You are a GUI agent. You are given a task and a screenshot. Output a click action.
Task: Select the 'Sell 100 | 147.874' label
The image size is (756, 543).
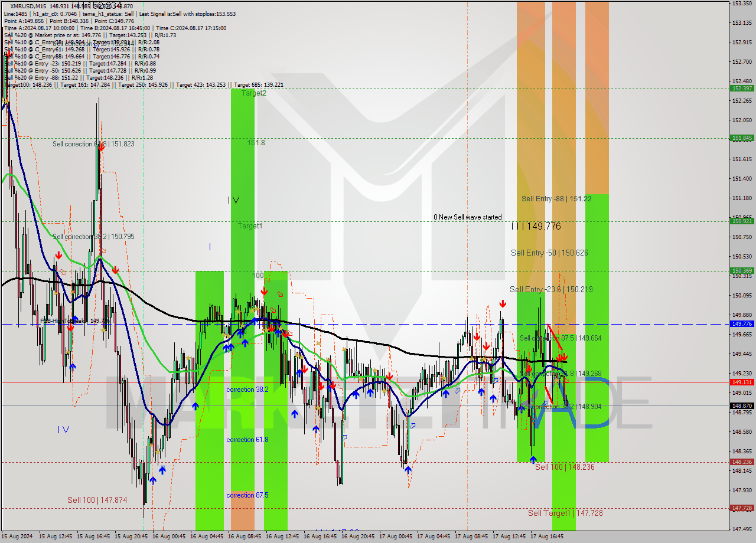[97, 501]
